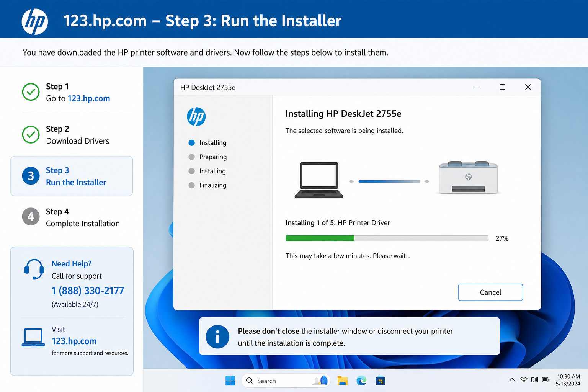Click for more support and resources text
The image size is (588, 392).
coord(90,353)
